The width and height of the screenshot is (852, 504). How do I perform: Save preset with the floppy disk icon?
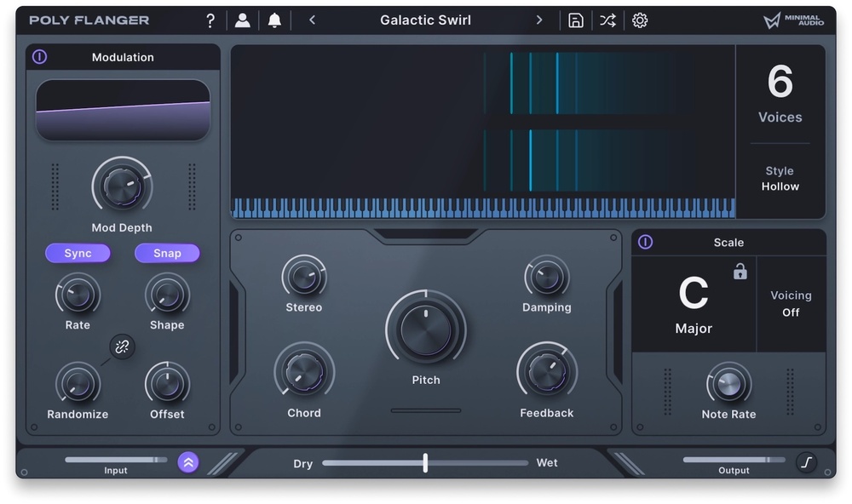pyautogui.click(x=576, y=20)
